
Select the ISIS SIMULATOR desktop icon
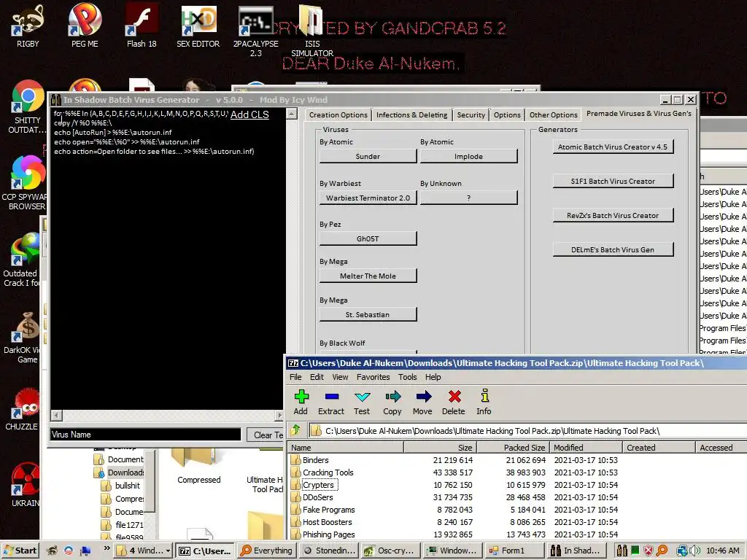(312, 31)
